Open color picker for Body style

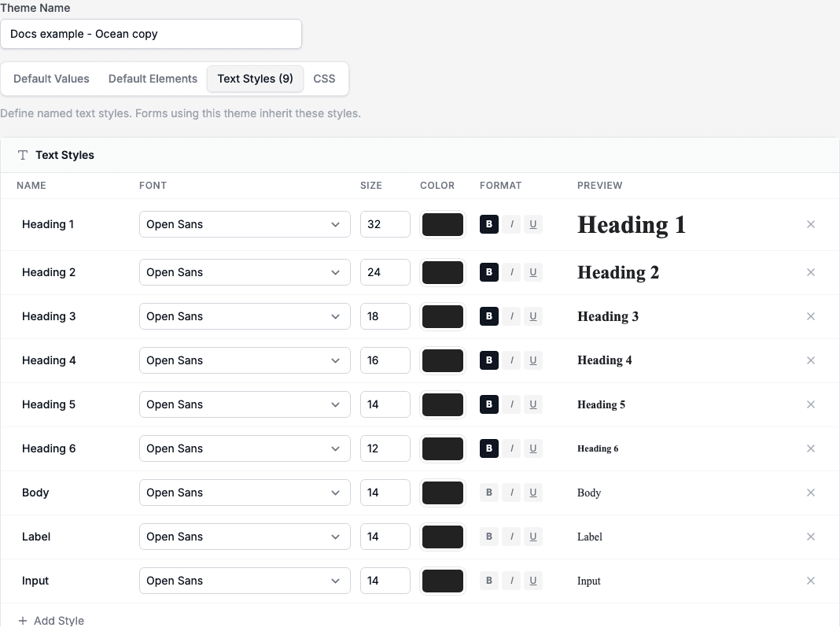tap(443, 493)
